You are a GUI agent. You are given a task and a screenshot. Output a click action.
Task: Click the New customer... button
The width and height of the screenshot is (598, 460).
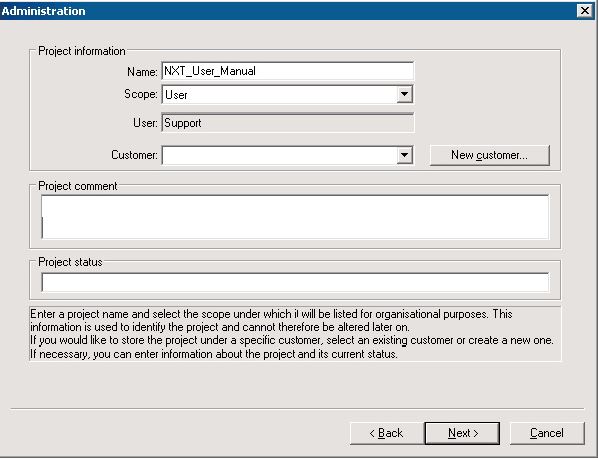coord(490,155)
